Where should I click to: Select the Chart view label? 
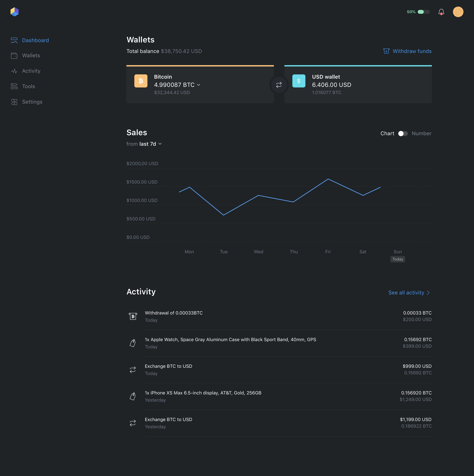pyautogui.click(x=387, y=134)
